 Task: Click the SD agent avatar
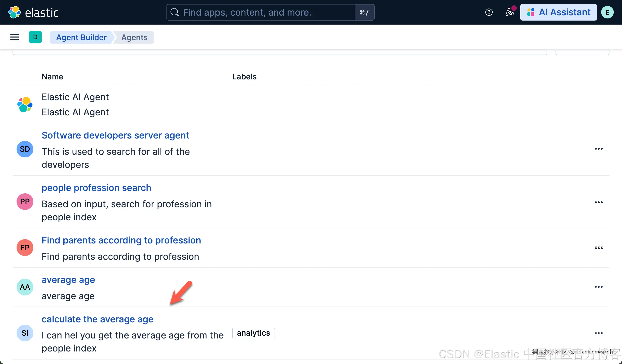click(25, 149)
